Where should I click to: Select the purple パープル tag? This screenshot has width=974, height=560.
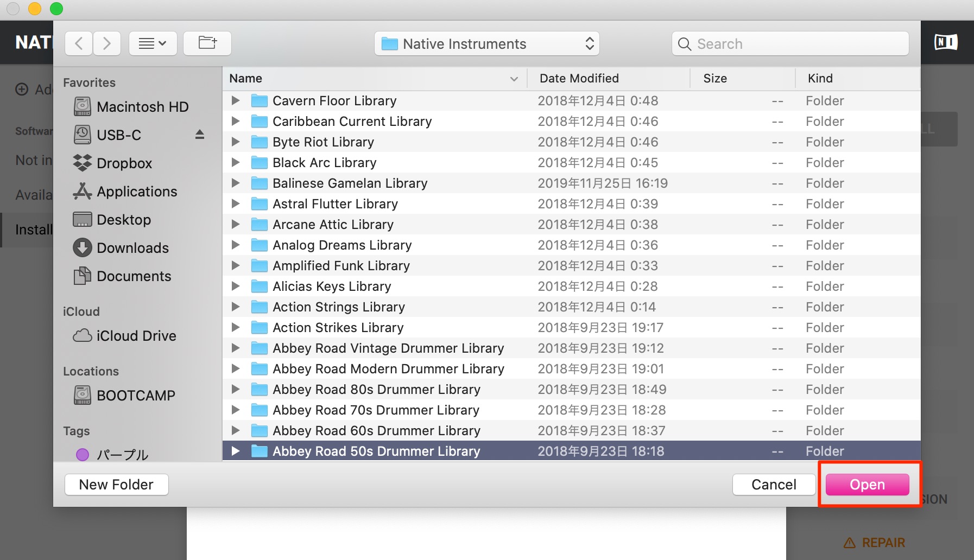(112, 455)
